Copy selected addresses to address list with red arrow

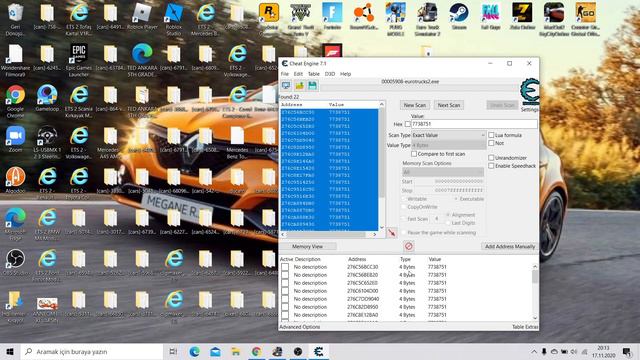[392, 233]
